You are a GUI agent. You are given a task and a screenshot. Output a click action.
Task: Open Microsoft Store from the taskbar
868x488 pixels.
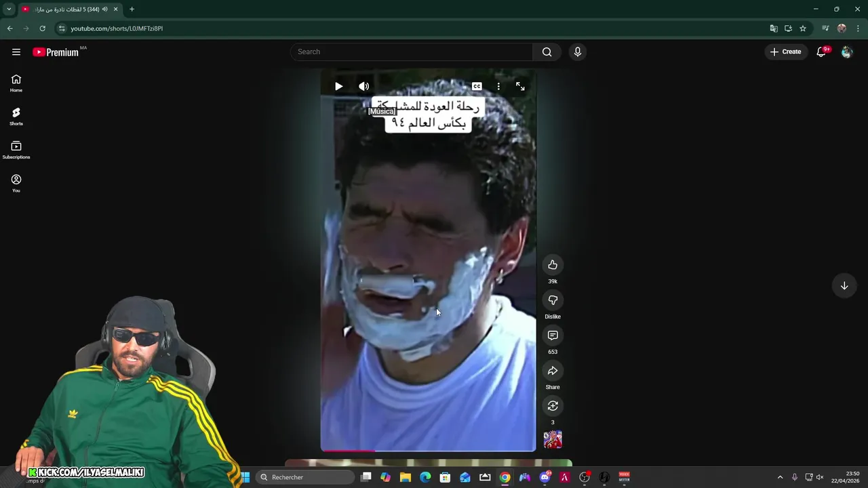click(x=446, y=477)
